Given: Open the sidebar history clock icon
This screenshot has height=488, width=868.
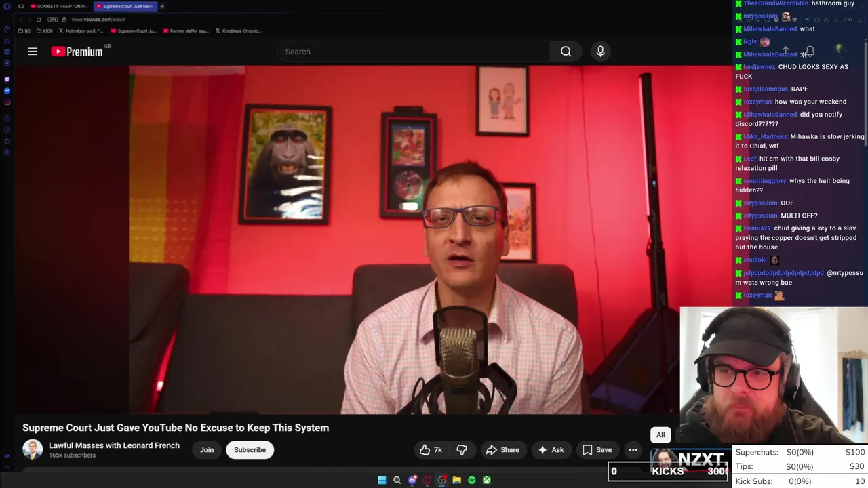Looking at the screenshot, I should point(7,129).
